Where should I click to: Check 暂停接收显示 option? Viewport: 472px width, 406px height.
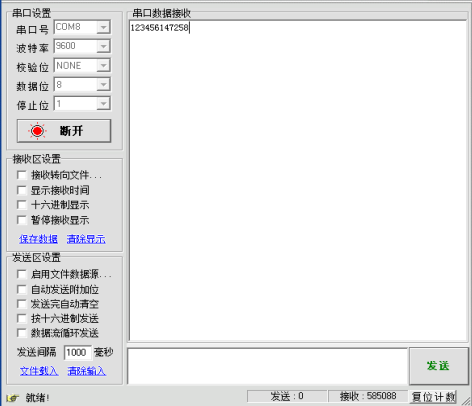22,220
